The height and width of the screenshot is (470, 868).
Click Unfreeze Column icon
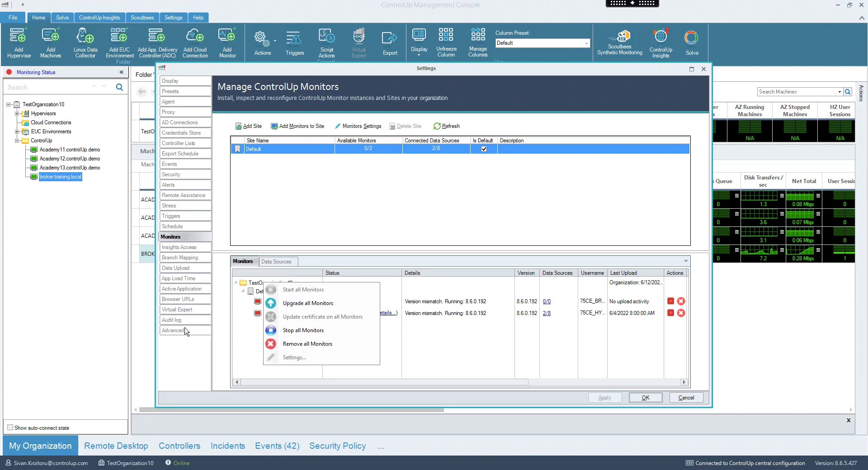446,42
